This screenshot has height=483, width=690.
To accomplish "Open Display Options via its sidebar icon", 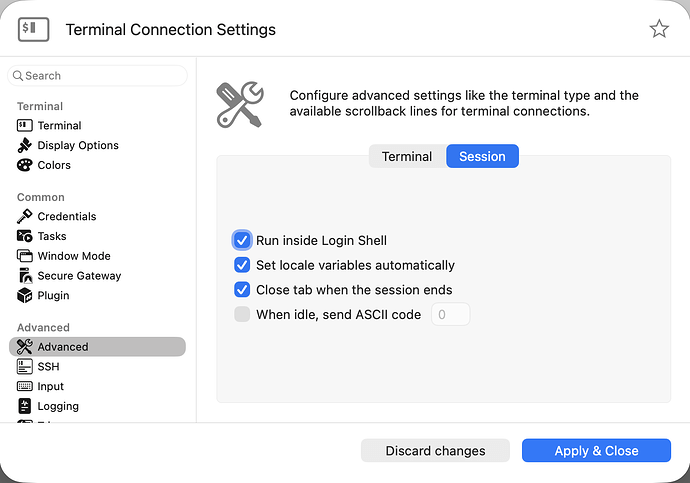I will pos(25,146).
